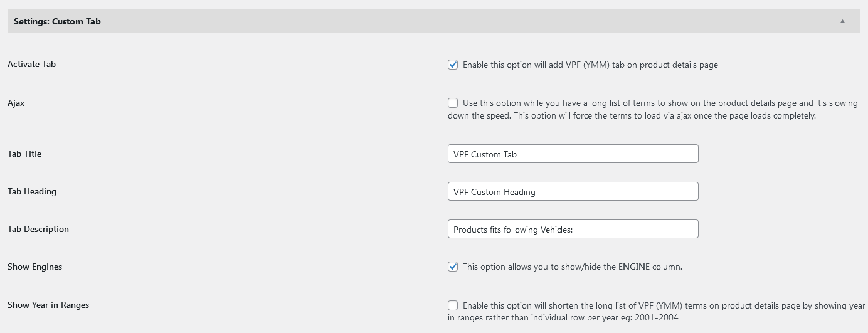This screenshot has width=868, height=333.
Task: Select the Tab Description input field
Action: click(573, 229)
